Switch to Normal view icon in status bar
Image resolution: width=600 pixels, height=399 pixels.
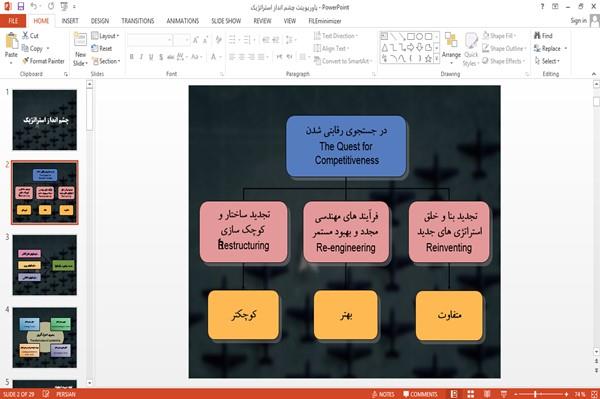(x=454, y=394)
